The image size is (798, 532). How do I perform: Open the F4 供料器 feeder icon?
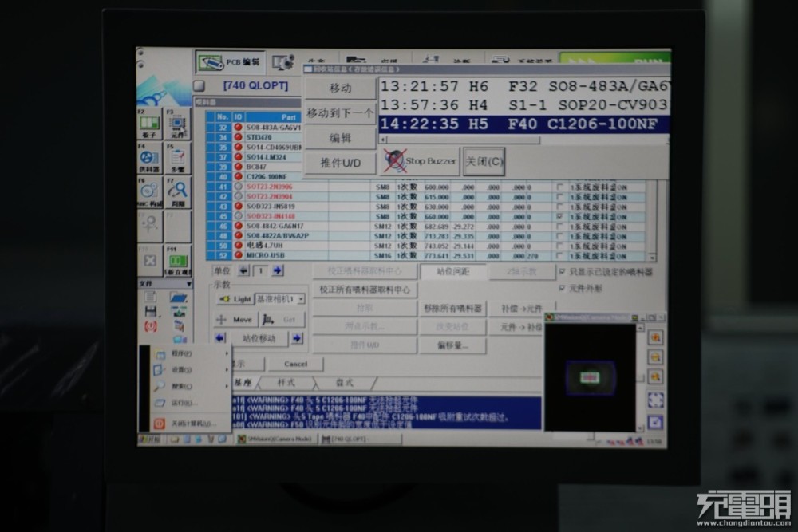149,159
